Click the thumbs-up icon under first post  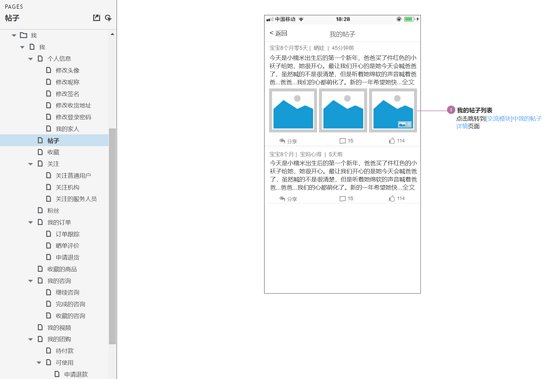point(392,141)
